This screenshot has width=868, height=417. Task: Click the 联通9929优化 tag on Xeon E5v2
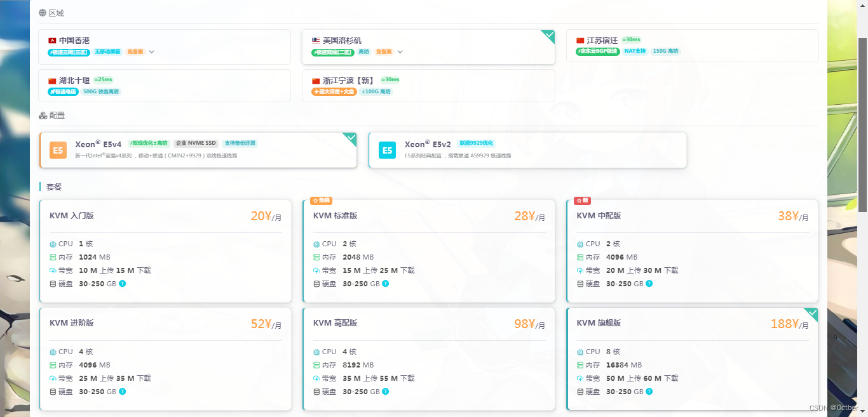coord(476,143)
